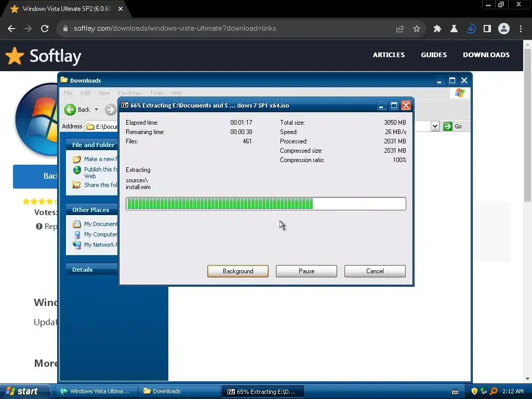The width and height of the screenshot is (532, 399).
Task: Click the Share this folder icon
Action: pyautogui.click(x=77, y=185)
